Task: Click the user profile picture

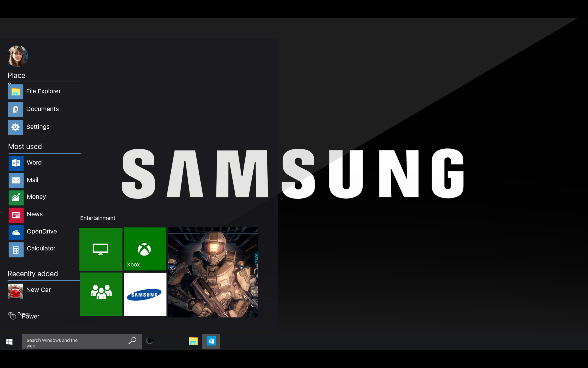Action: click(x=18, y=56)
